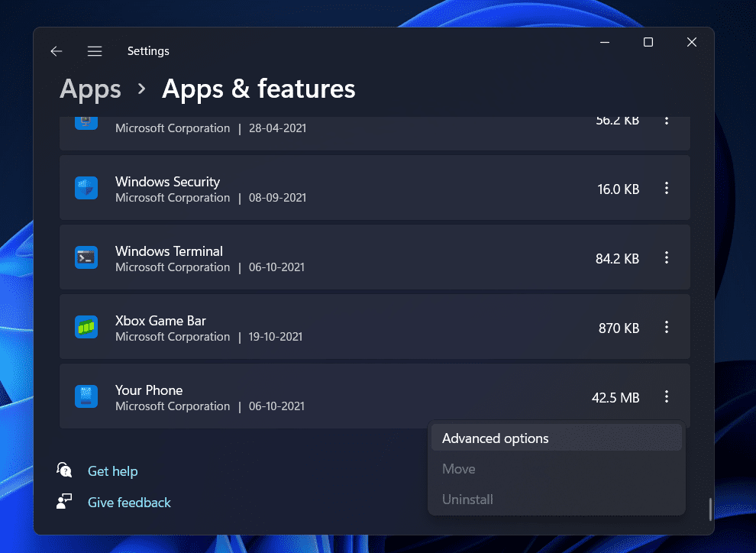
Task: Go to Apps in the breadcrumb
Action: point(90,89)
